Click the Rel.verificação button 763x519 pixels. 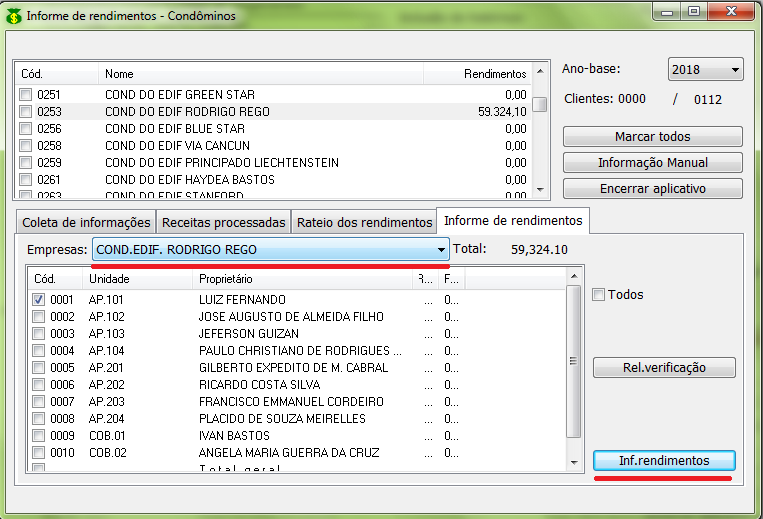[664, 367]
